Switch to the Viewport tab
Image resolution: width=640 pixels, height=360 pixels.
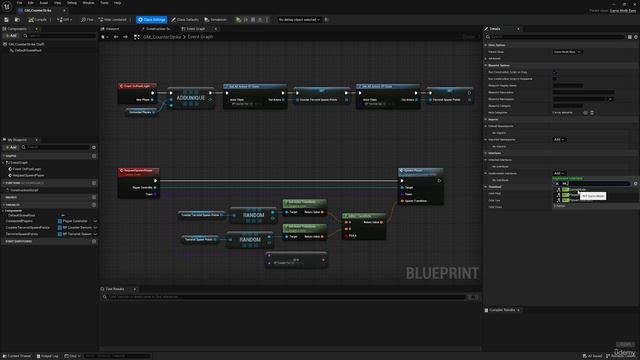point(110,29)
